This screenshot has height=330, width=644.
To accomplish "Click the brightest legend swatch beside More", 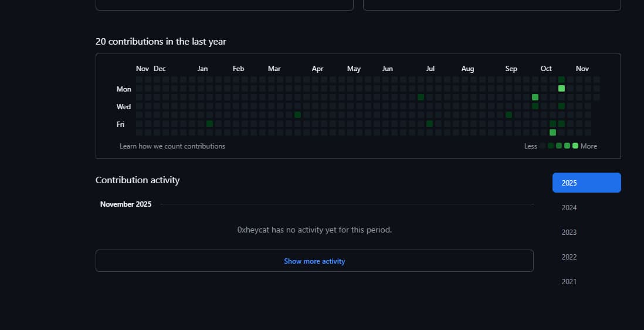I will [575, 146].
